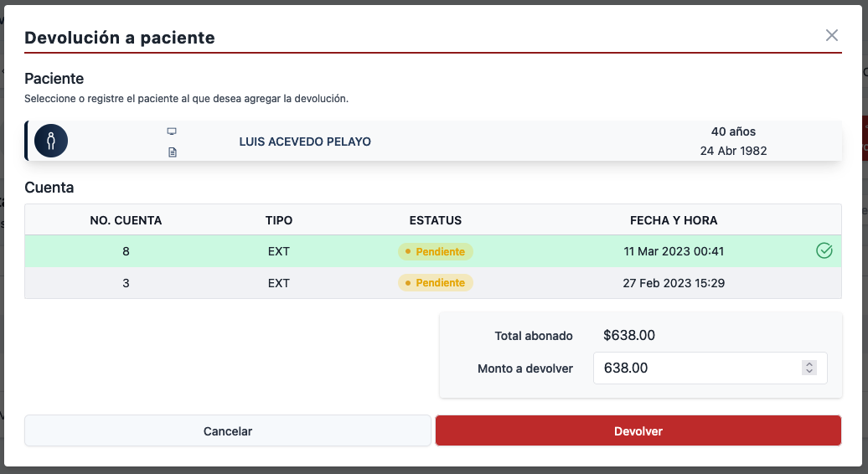
Task: Select patient name LUIS ACEVEDO PELAYO
Action: click(x=305, y=142)
